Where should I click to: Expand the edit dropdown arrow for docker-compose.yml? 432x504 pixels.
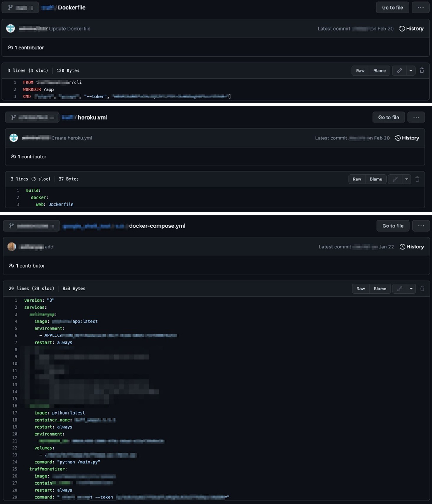click(411, 289)
